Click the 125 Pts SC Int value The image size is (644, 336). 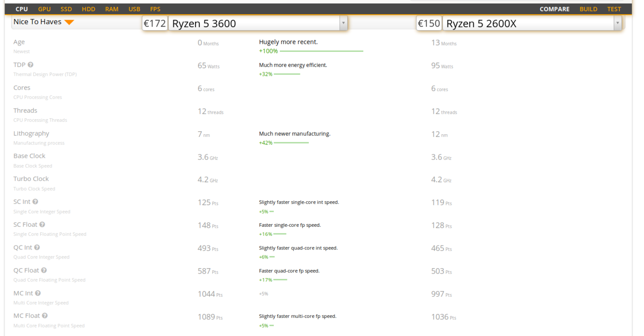pos(208,203)
